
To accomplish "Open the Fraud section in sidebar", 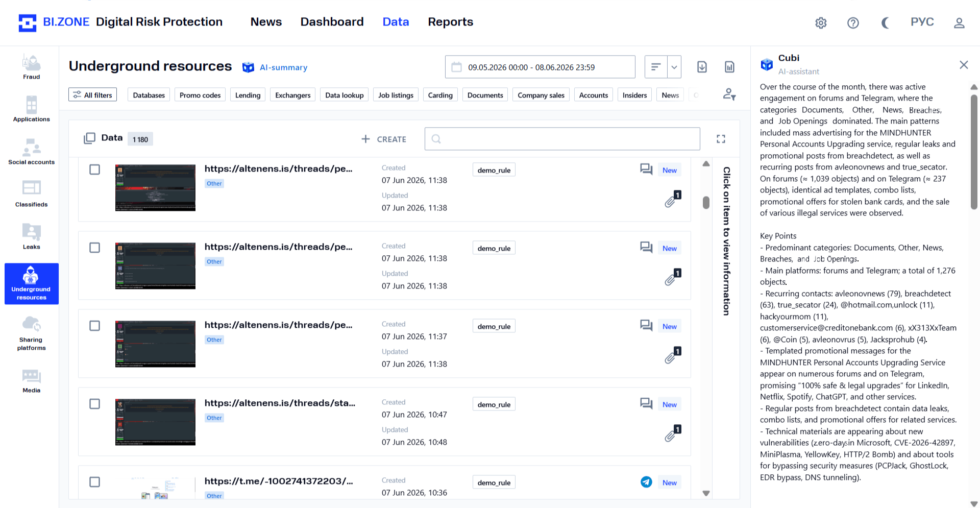I will (x=31, y=67).
